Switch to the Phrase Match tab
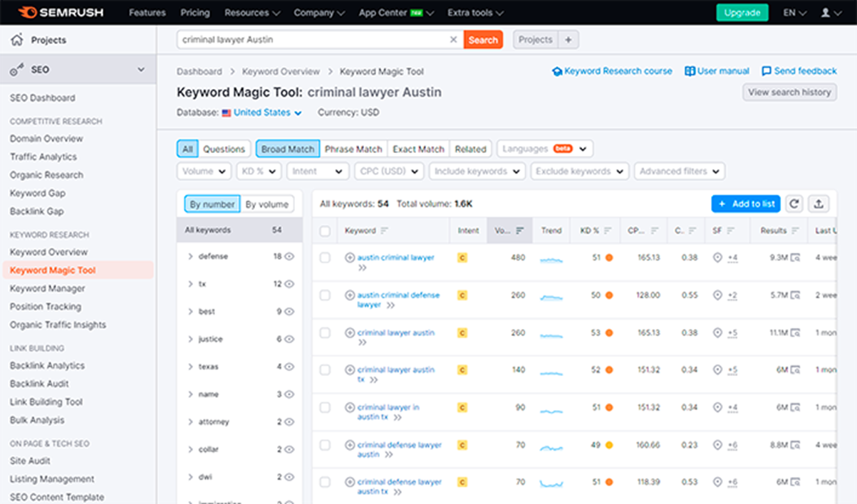 tap(353, 149)
